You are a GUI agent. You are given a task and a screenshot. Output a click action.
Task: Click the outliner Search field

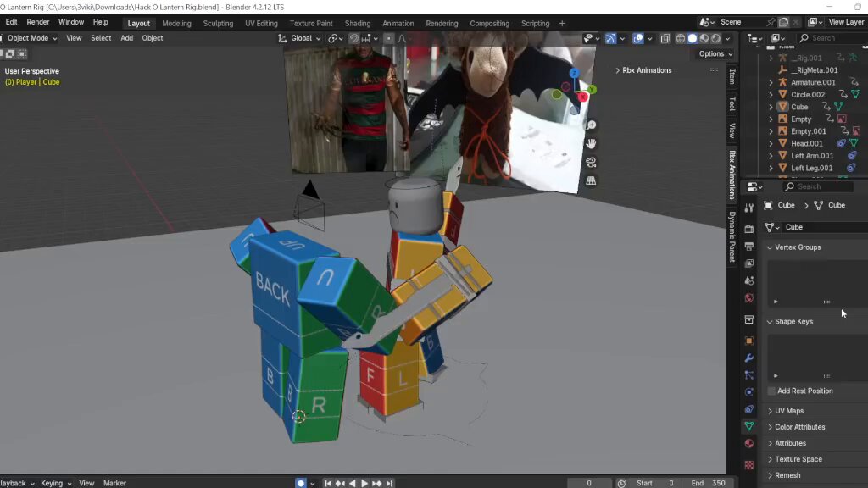pyautogui.click(x=832, y=38)
